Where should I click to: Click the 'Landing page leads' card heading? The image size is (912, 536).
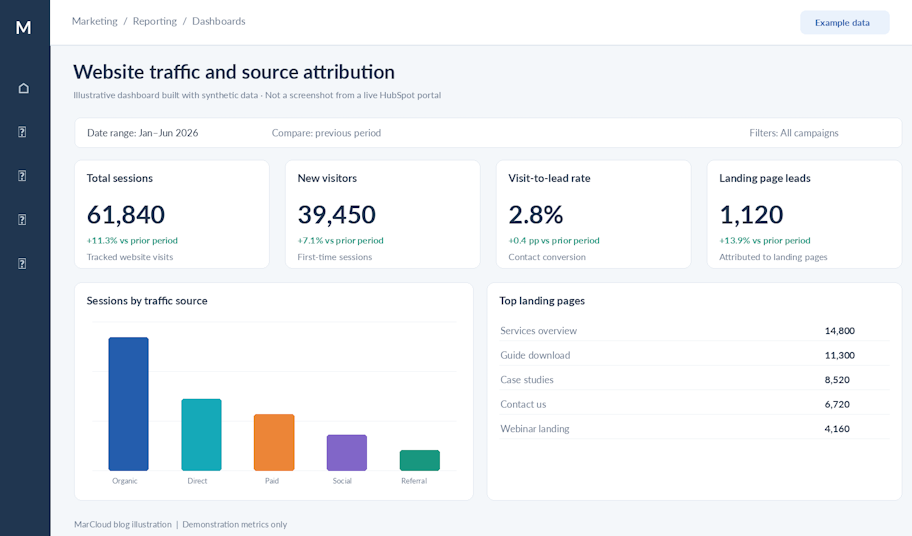765,178
